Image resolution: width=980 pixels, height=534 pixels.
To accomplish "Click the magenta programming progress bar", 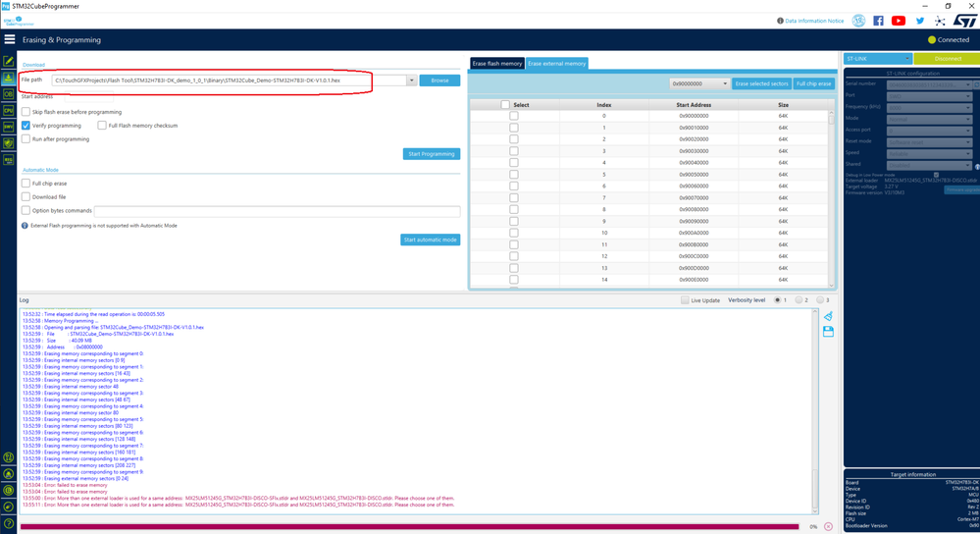I will tap(409, 526).
